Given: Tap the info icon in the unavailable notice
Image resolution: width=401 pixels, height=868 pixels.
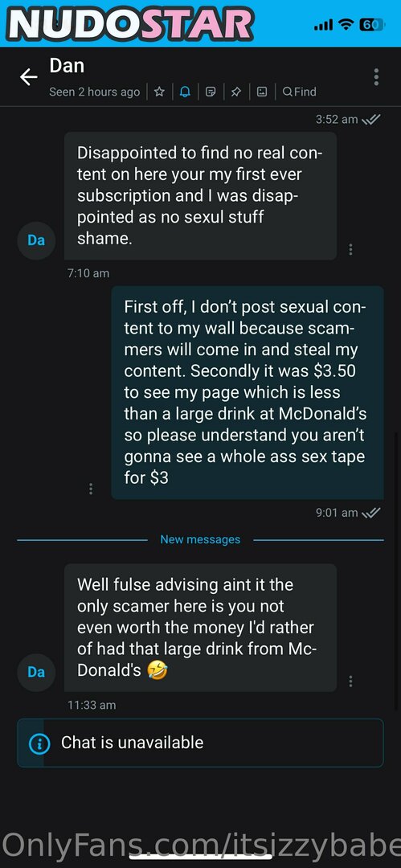Looking at the screenshot, I should click(39, 743).
